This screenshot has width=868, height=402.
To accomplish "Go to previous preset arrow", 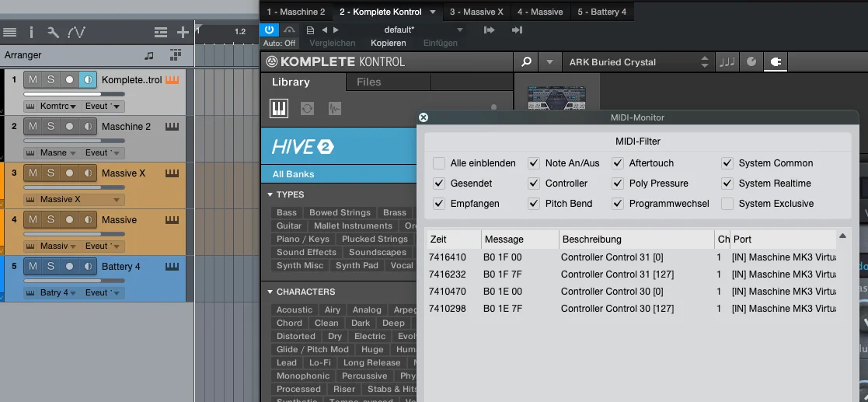I will tap(324, 30).
